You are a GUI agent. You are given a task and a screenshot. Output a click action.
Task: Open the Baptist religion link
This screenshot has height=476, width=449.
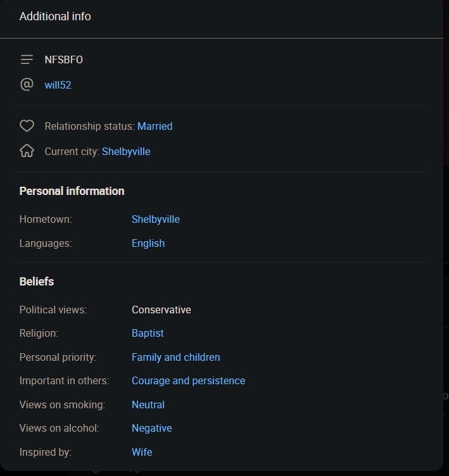tap(148, 334)
